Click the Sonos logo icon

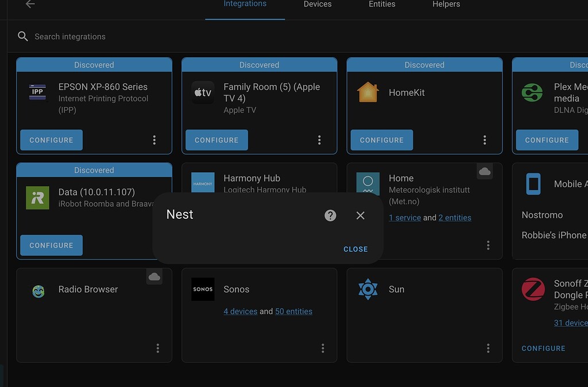coord(203,289)
